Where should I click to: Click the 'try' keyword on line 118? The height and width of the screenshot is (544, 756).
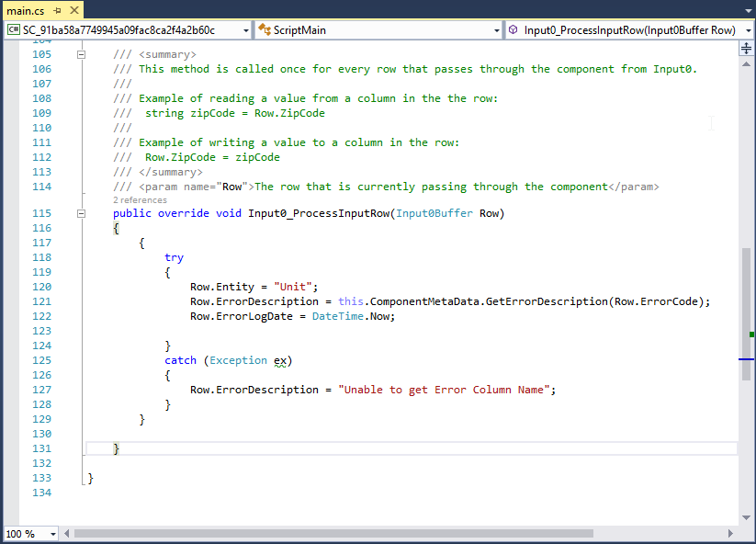174,257
